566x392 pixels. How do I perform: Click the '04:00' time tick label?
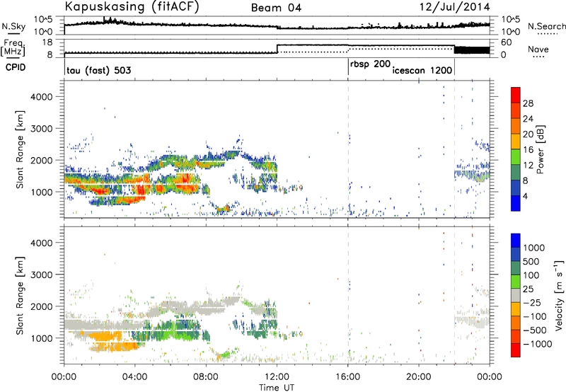pyautogui.click(x=135, y=377)
